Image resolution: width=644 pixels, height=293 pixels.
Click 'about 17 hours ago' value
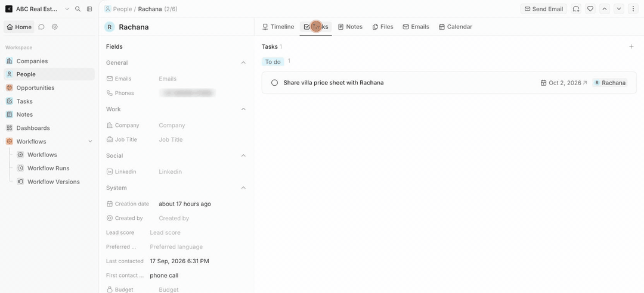click(x=185, y=204)
